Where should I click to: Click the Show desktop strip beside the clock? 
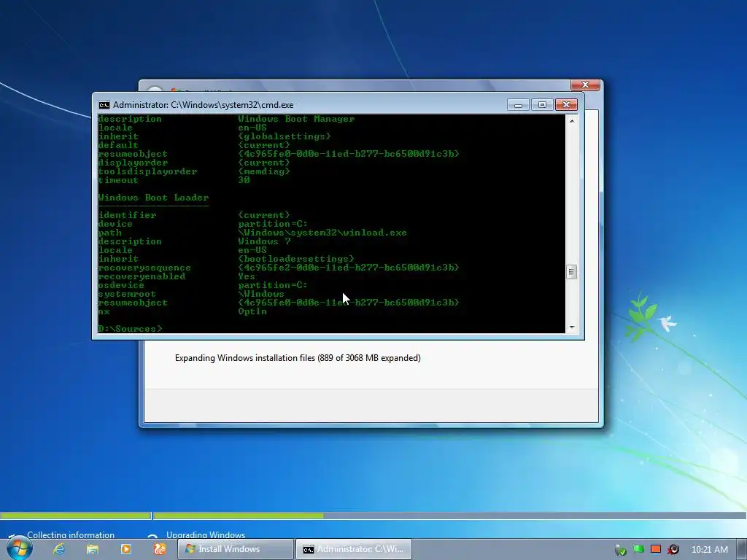[x=742, y=549]
